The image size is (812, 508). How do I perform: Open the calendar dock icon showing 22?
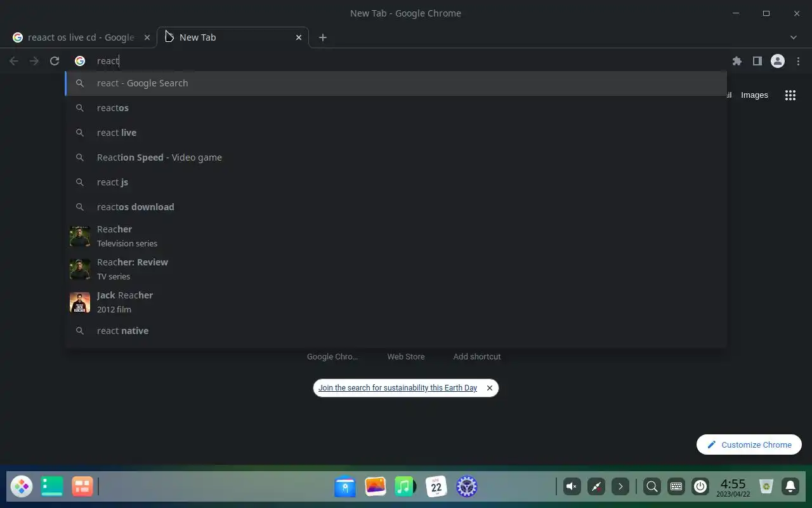(436, 487)
